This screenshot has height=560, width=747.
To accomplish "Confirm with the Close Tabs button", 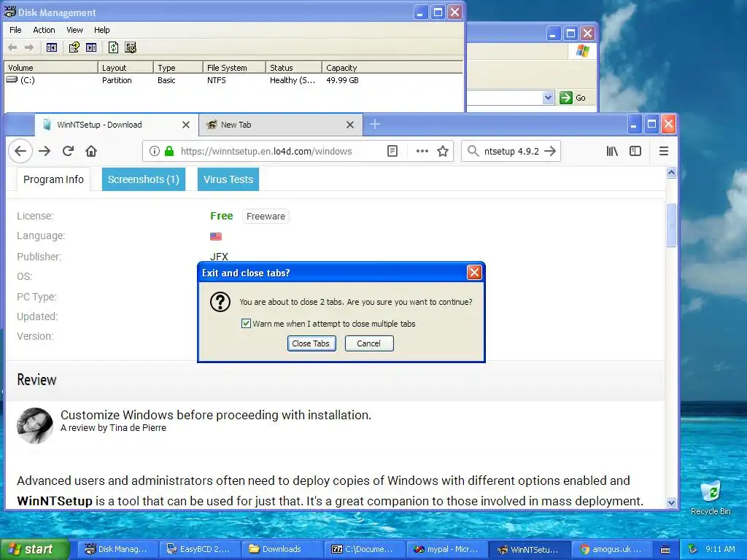I will tap(311, 343).
